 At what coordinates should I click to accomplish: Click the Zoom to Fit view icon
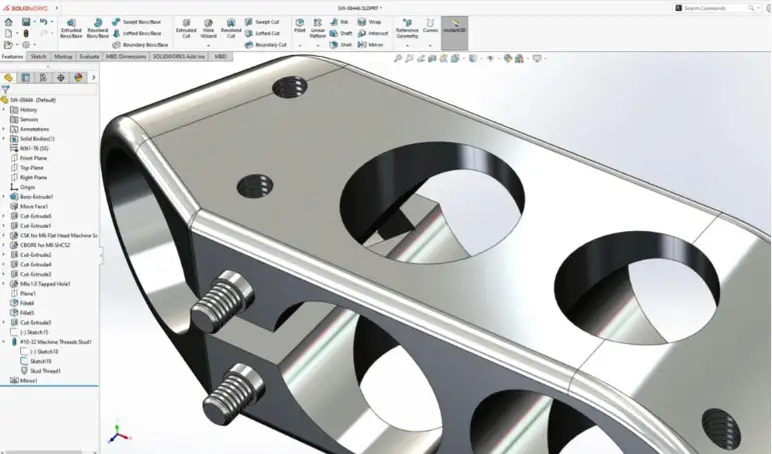coord(397,59)
